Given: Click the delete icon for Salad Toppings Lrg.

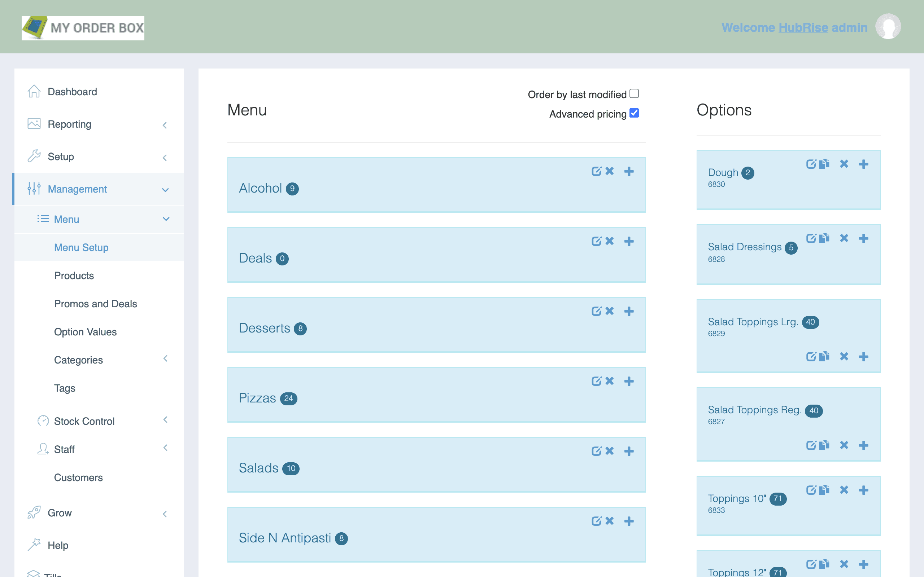Looking at the screenshot, I should point(844,356).
